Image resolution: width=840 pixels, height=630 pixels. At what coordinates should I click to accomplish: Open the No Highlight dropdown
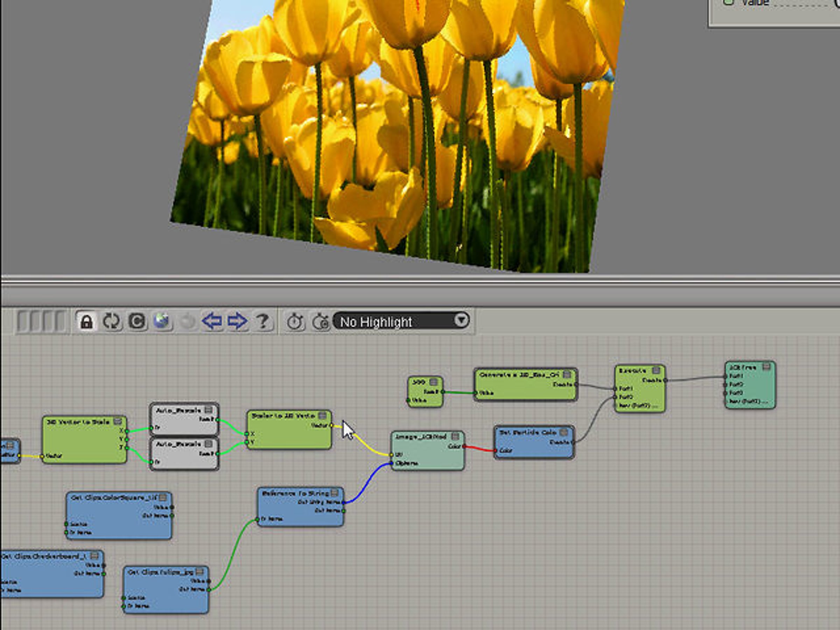pos(401,322)
